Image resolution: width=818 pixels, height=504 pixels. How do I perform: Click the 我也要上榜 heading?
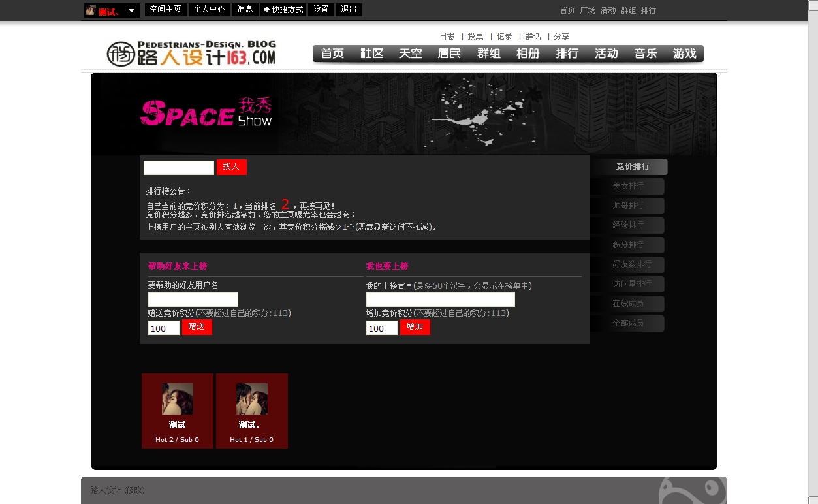(x=387, y=266)
